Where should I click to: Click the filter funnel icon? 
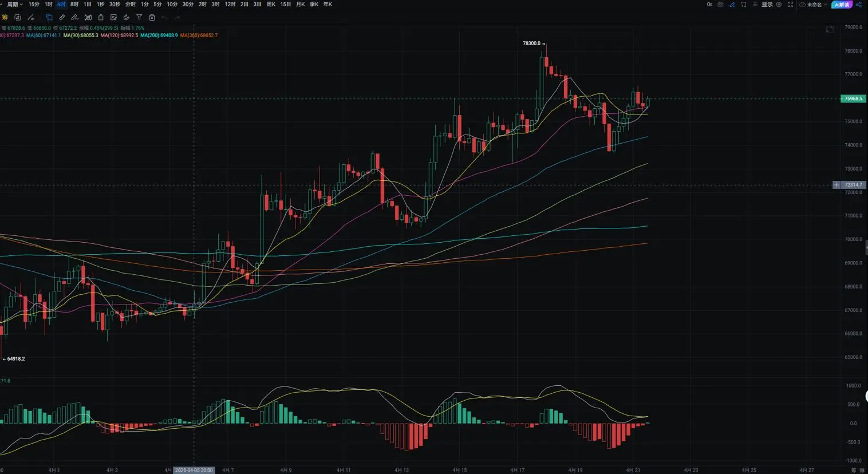139,17
